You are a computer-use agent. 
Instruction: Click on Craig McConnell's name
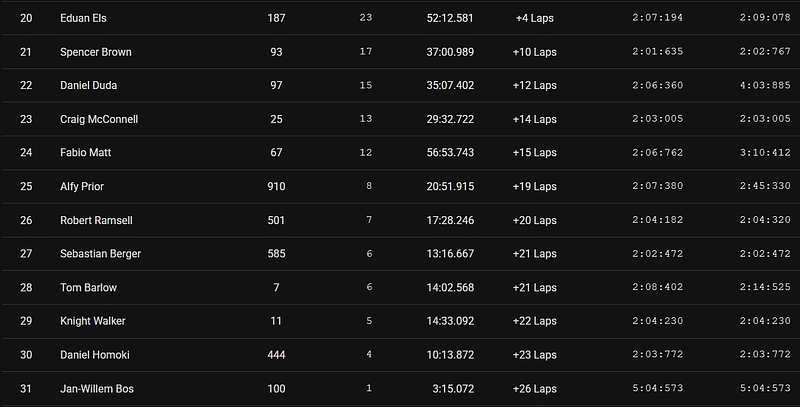pos(99,119)
